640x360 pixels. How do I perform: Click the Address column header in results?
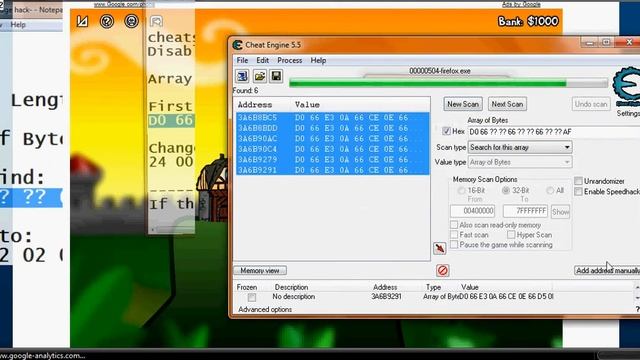[x=255, y=105]
